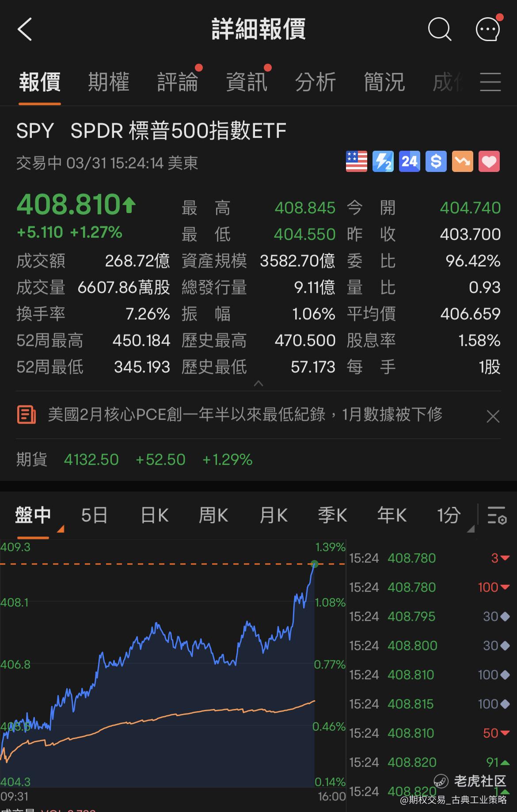Tap the 昨收 value 403.700
Viewport: 517px width, 812px height.
[x=470, y=234]
